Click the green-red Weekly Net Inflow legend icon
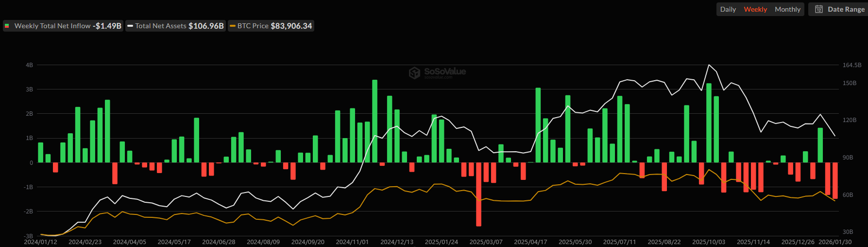The width and height of the screenshot is (868, 247). (7, 26)
